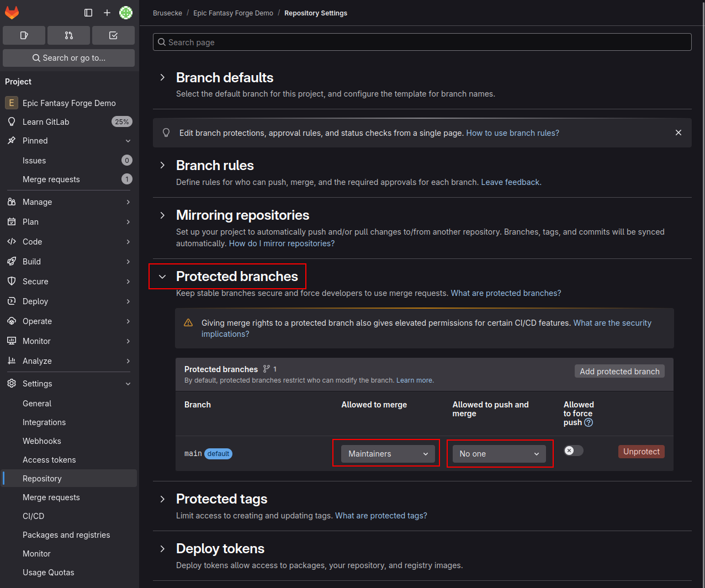
Task: Open the Create new plus menu
Action: point(107,13)
